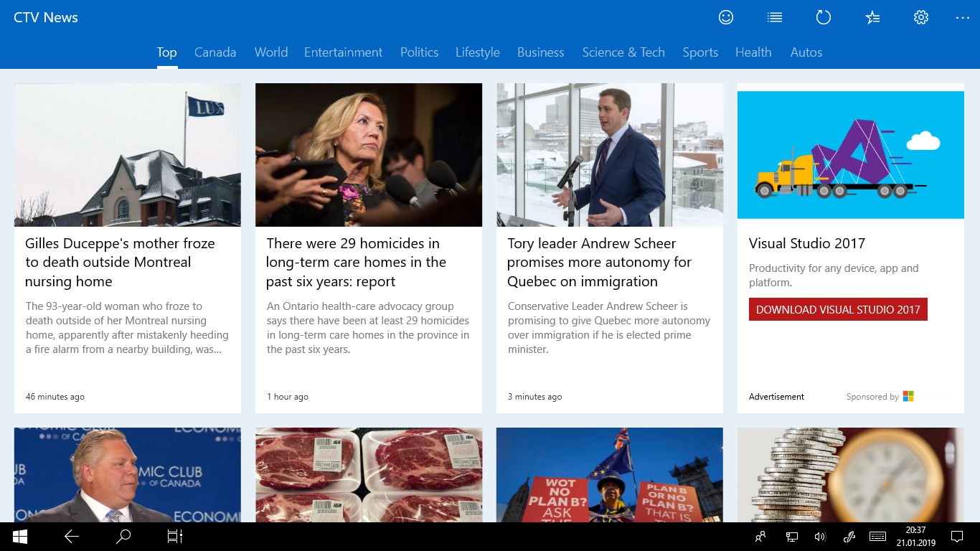
Task: Open the Andrew Scheer podium photo
Action: point(610,155)
